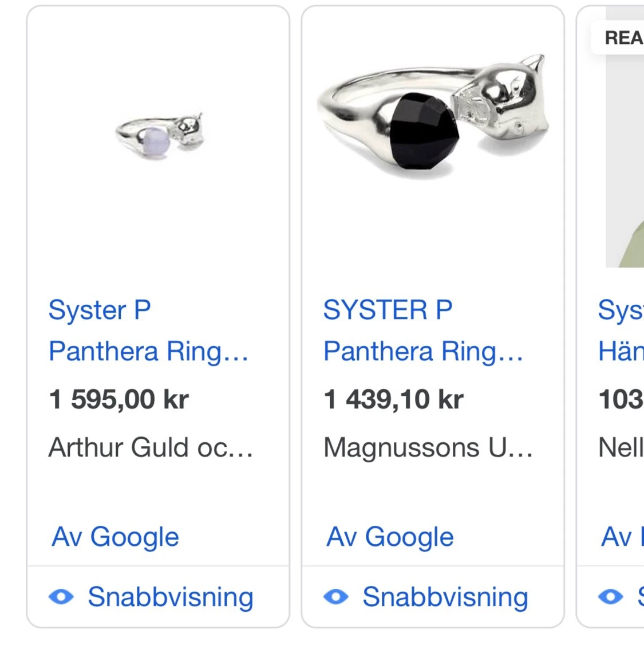Viewport: 644px width, 645px height.
Task: Click Av Google on first product card
Action: pyautogui.click(x=114, y=537)
